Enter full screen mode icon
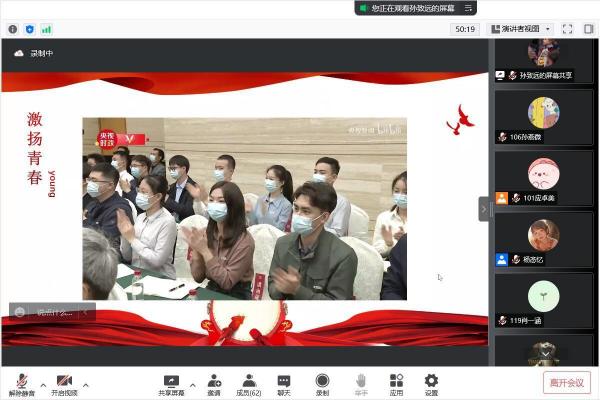 click(x=567, y=29)
